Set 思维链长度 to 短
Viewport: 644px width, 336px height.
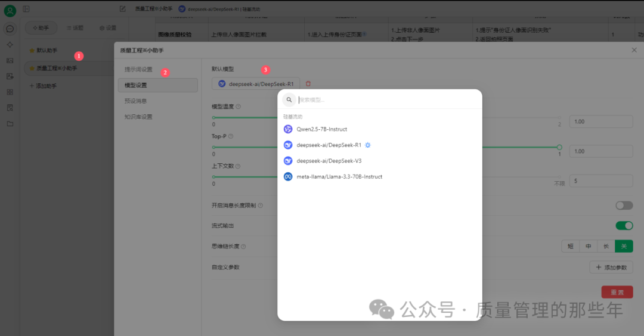coord(571,246)
